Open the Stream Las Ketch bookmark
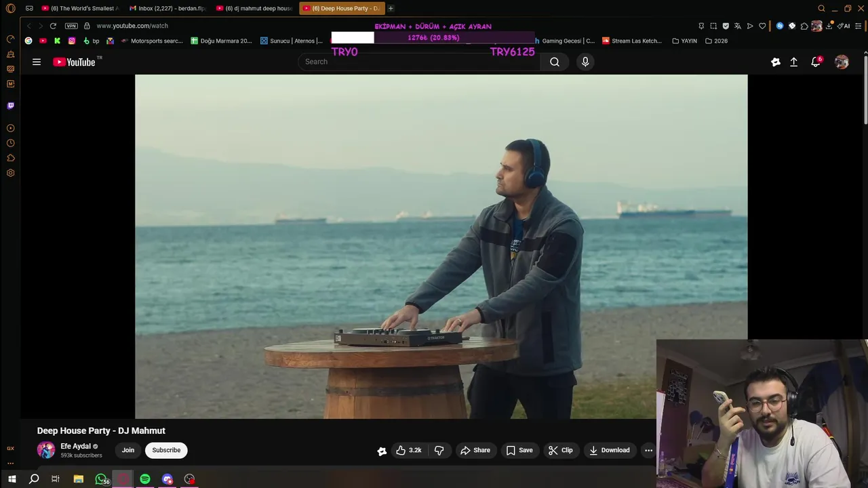This screenshot has width=868, height=488. coord(632,41)
